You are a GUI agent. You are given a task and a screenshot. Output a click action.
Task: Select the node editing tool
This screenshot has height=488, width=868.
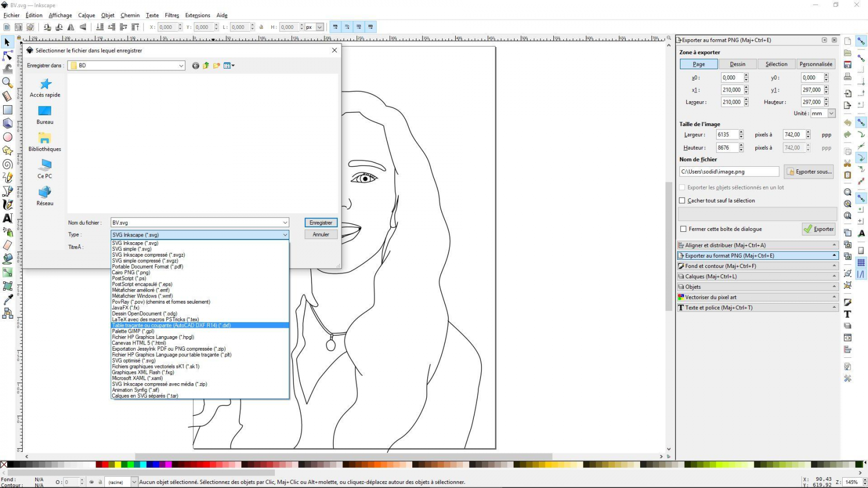(7, 55)
